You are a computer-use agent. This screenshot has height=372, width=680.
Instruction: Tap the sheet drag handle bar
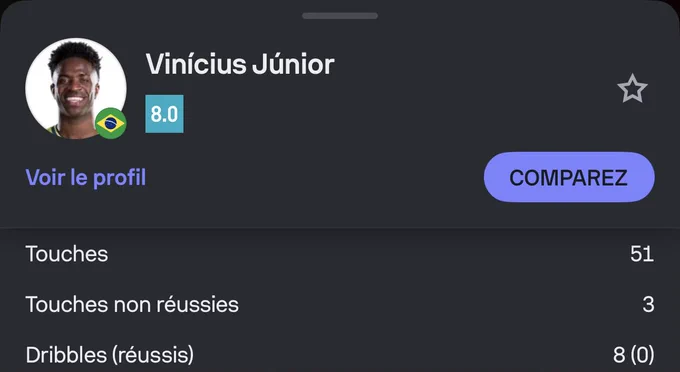click(x=340, y=16)
